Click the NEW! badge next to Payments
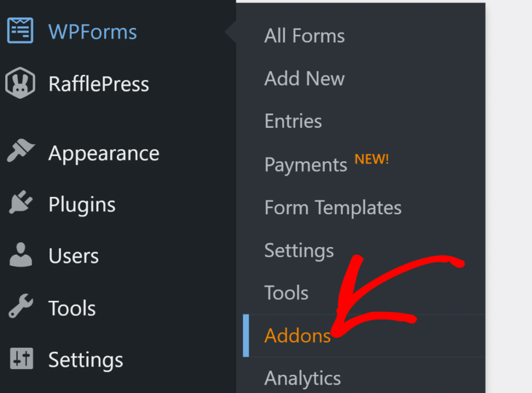 (371, 159)
